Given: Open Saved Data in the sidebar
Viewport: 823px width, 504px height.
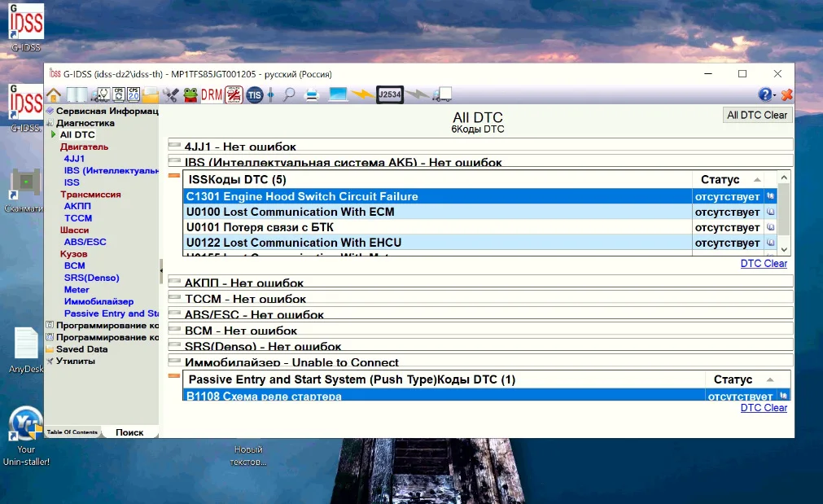Looking at the screenshot, I should click(82, 349).
